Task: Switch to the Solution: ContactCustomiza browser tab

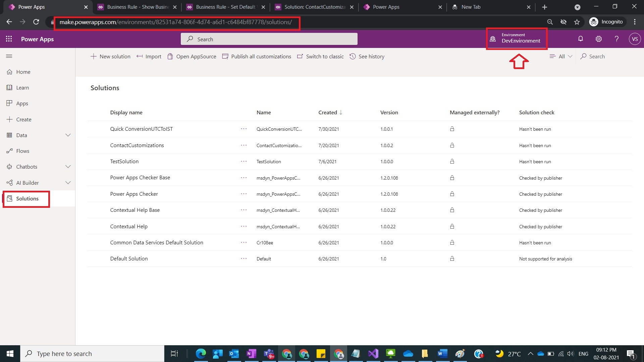Action: coord(312,7)
